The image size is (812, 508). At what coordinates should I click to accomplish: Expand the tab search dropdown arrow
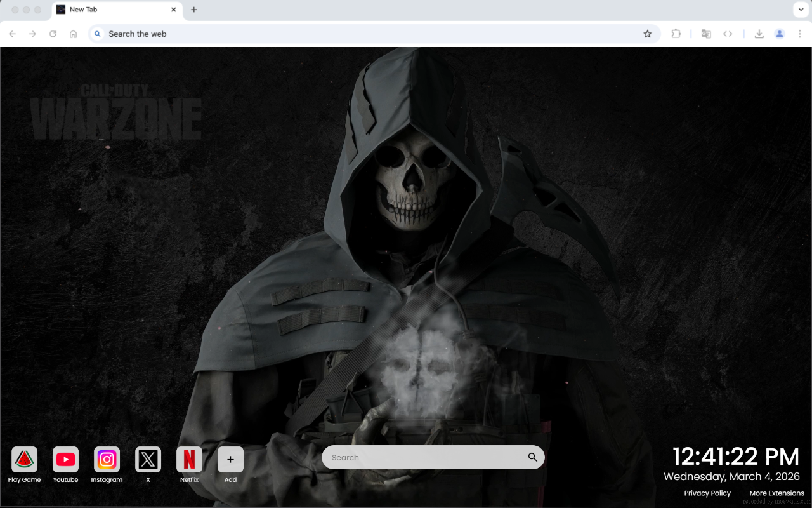point(800,10)
